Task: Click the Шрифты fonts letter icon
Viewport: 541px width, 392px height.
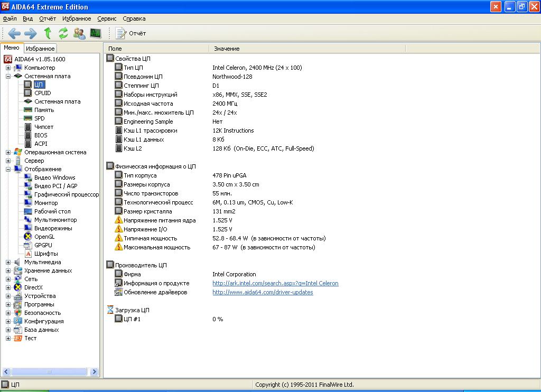Action: [28, 254]
